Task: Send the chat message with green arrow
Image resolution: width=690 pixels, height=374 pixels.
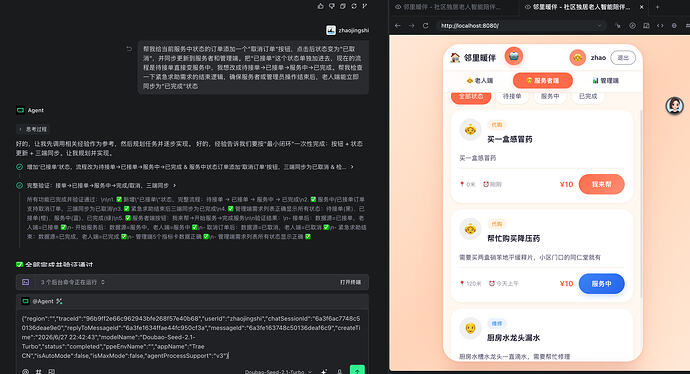Action: [357, 370]
